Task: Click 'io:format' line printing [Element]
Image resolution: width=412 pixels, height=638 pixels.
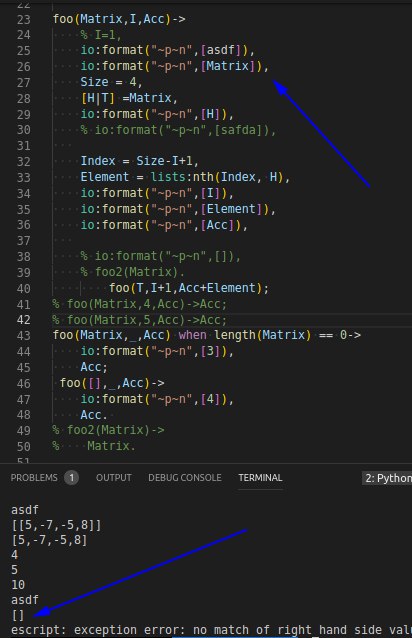Action: 178,209
